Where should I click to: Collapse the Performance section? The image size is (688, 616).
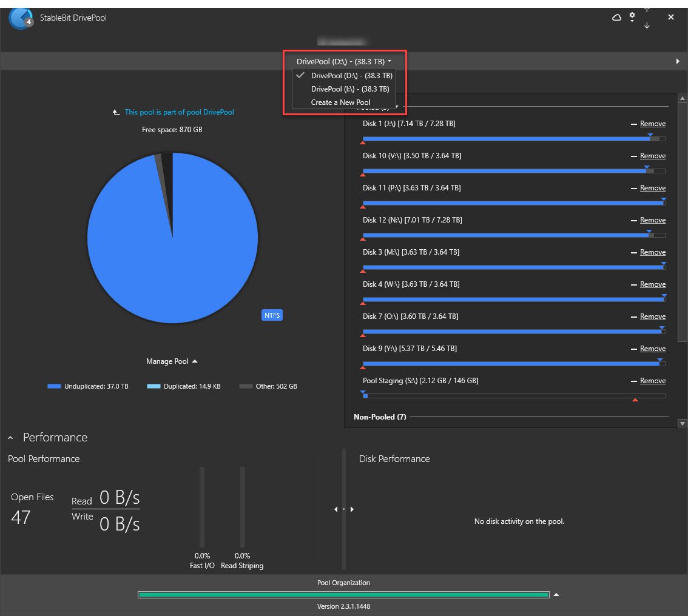[x=10, y=438]
